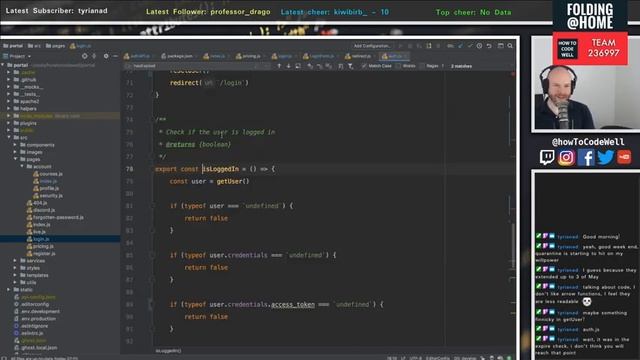Collapse the src folder
The width and height of the screenshot is (640, 360).
coord(9,138)
